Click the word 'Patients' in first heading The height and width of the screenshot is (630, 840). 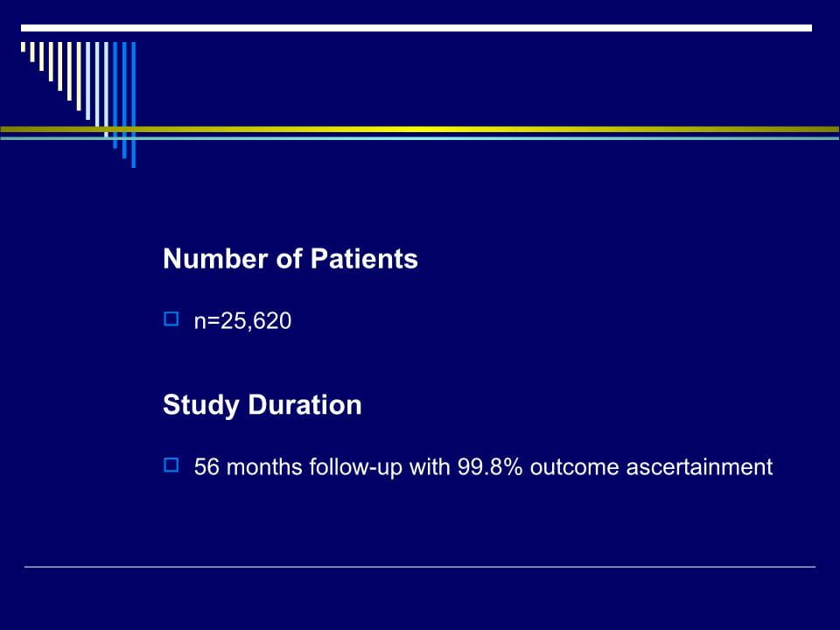click(364, 259)
